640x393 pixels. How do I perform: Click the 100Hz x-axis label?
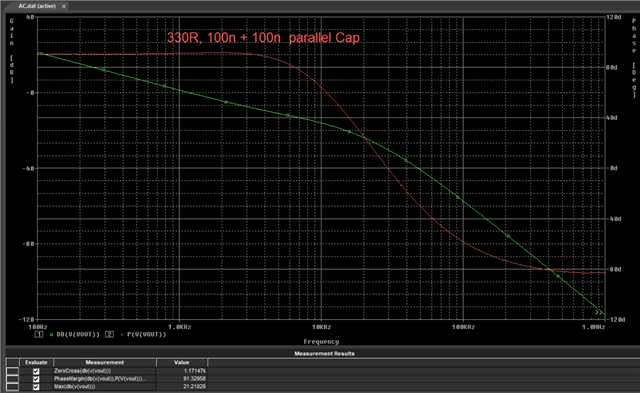(x=38, y=327)
